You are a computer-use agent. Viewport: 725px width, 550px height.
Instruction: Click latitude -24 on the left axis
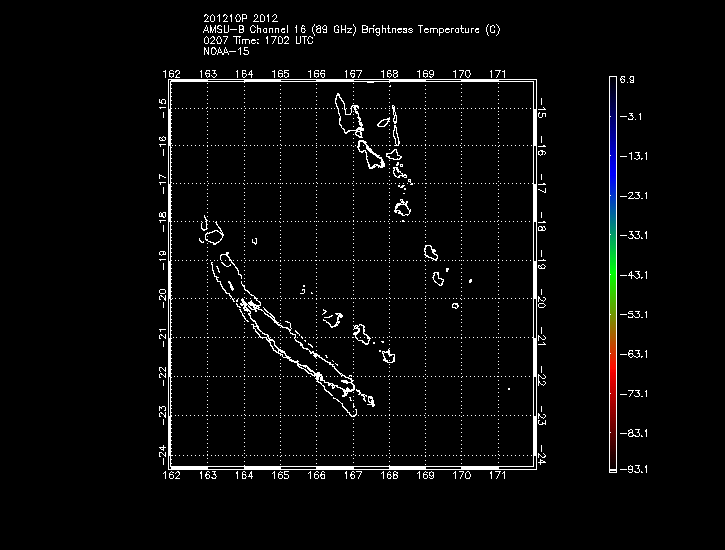click(x=162, y=455)
